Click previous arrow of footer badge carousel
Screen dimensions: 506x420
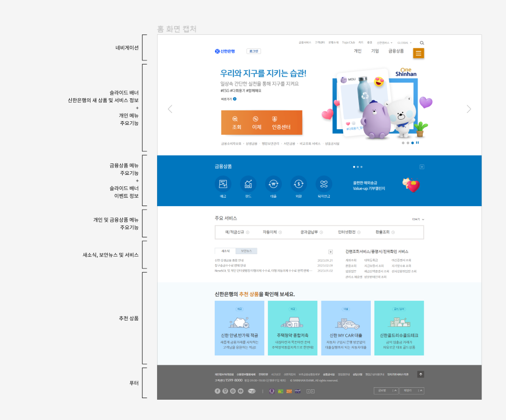point(308,391)
